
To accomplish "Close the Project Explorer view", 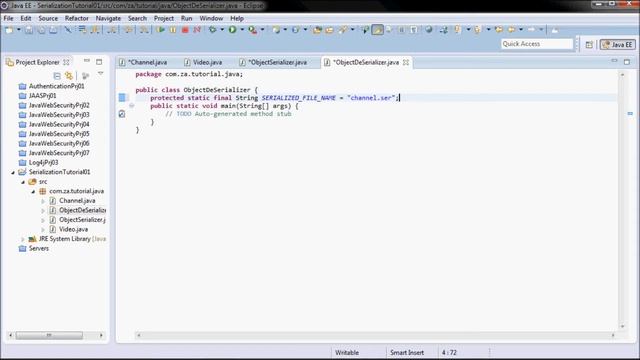I will tap(66, 62).
